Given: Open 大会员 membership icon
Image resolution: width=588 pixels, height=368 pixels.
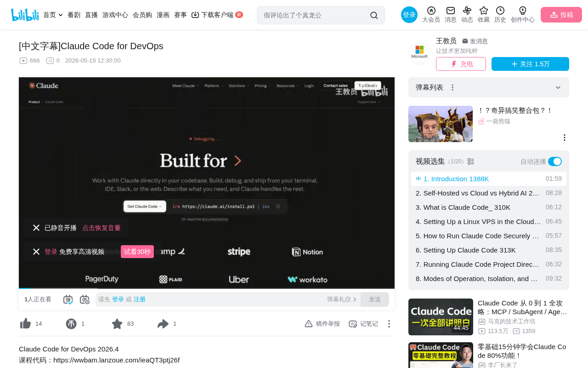Looking at the screenshot, I should tap(431, 15).
